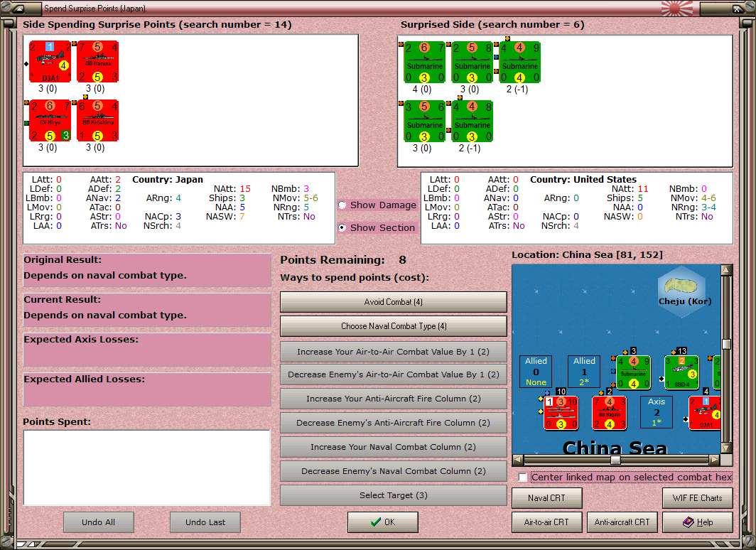Select the Submarine counter labeled 3 5 6

pos(424,121)
